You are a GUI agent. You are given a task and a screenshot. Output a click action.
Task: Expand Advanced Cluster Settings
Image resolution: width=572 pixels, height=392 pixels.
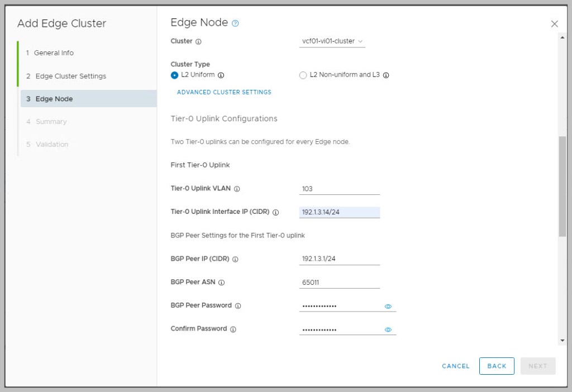point(224,92)
